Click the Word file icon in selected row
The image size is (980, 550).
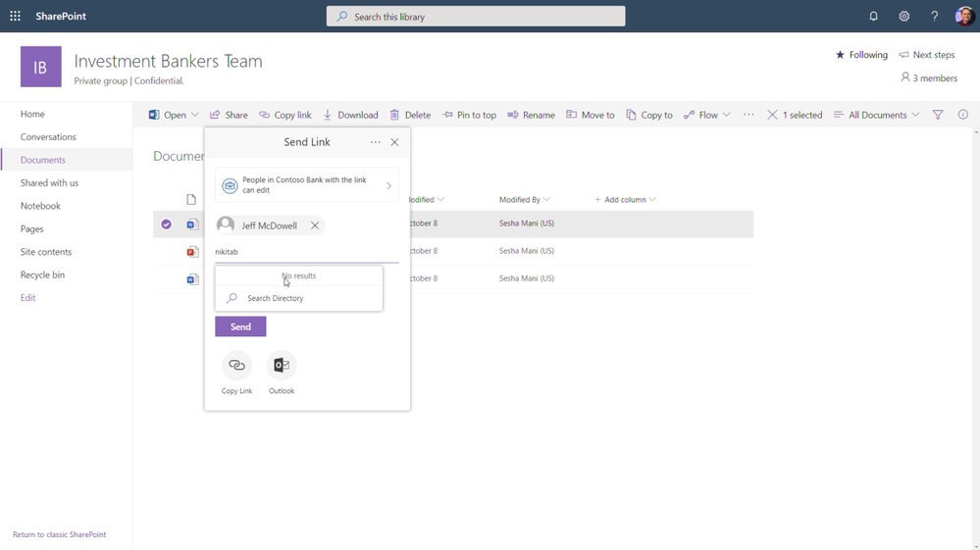point(192,225)
